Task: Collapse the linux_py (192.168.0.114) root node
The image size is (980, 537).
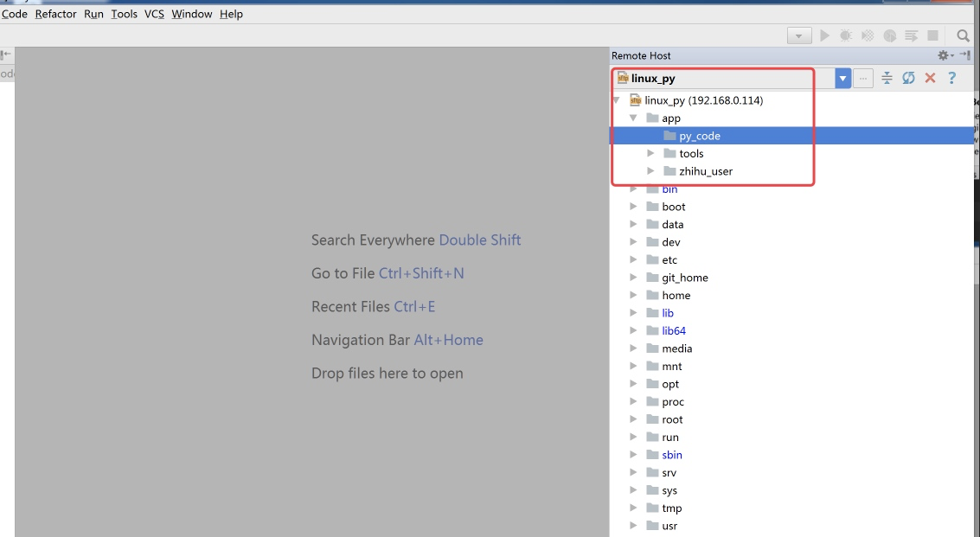Action: point(617,100)
